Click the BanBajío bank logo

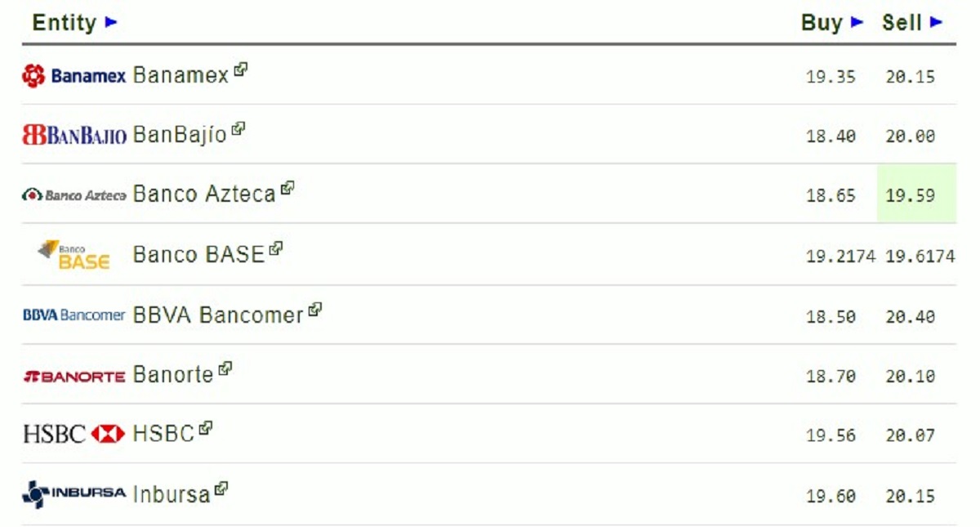tap(73, 135)
